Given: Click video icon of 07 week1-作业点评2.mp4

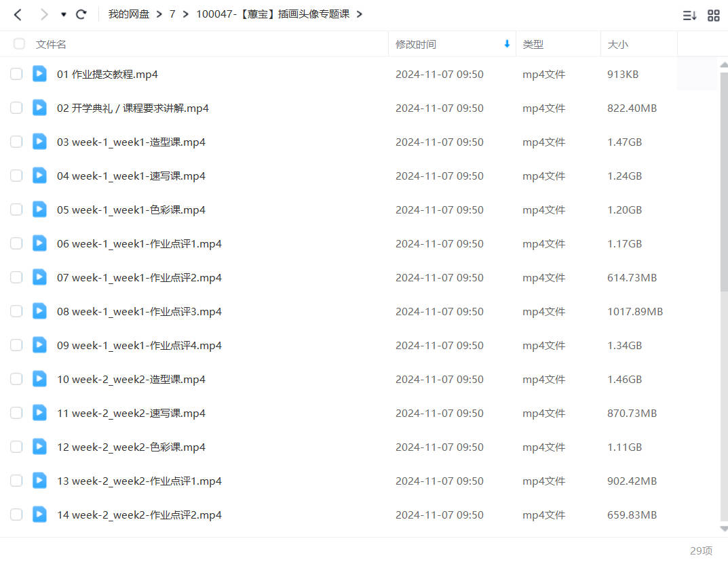Looking at the screenshot, I should click(x=39, y=277).
